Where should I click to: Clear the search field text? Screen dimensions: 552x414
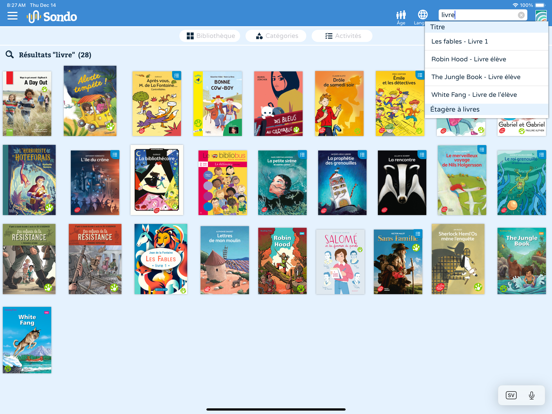pos(521,15)
